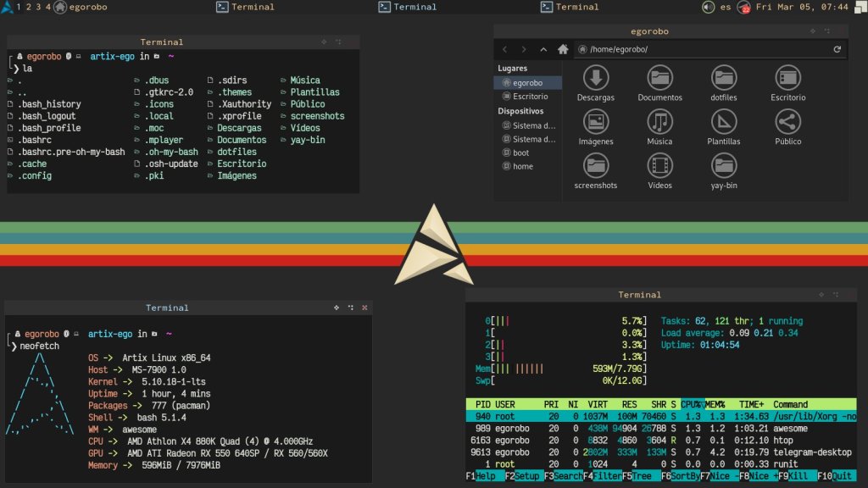Click F5 Tree in htop to toggle tree view
868x488 pixels.
pos(638,476)
